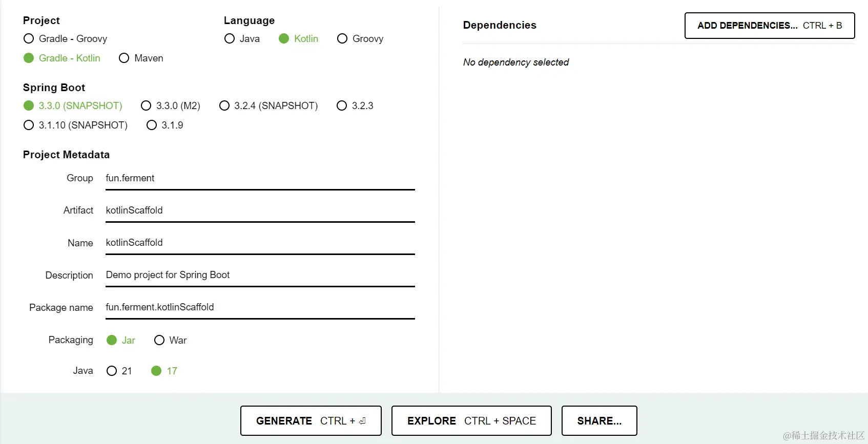Edit the Group field fun.ferment

tap(260, 179)
